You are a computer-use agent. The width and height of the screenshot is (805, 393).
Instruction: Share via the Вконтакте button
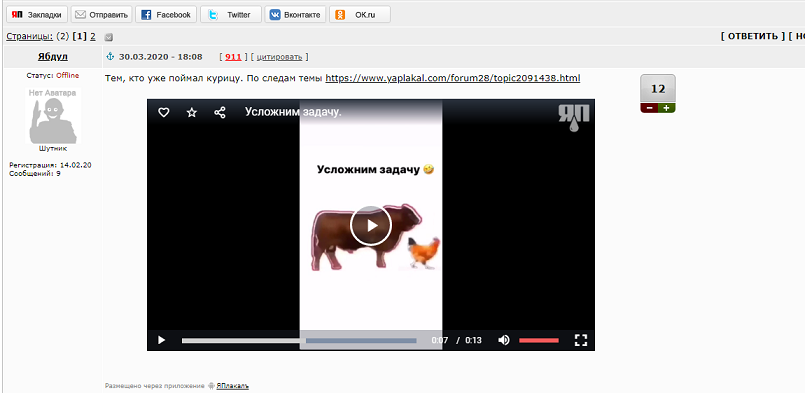coord(295,15)
